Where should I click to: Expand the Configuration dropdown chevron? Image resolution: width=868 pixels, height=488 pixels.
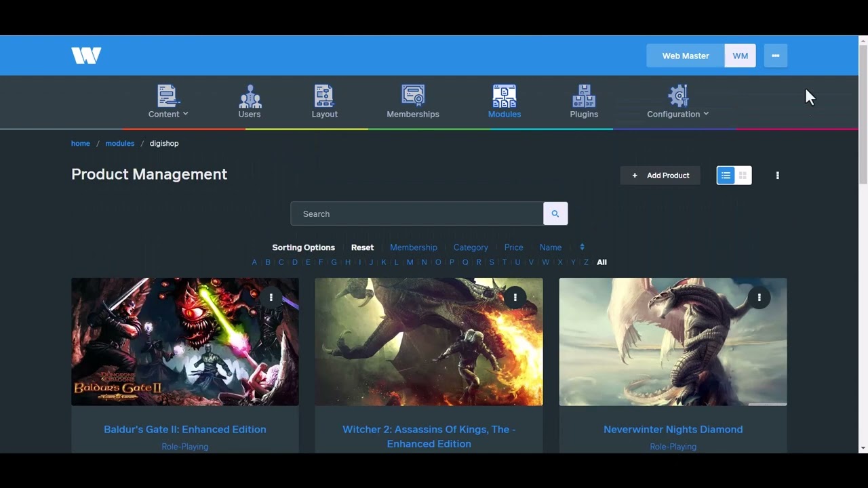(706, 114)
